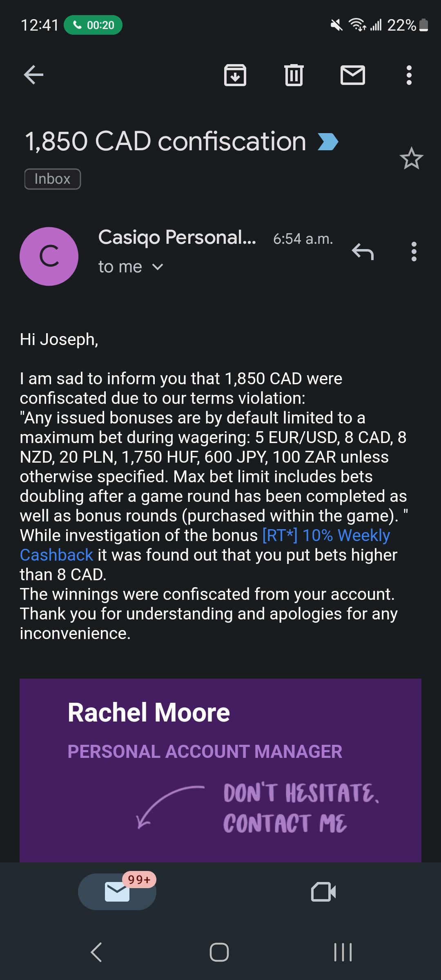The height and width of the screenshot is (980, 441).
Task: Open the Inbox label
Action: tap(53, 179)
